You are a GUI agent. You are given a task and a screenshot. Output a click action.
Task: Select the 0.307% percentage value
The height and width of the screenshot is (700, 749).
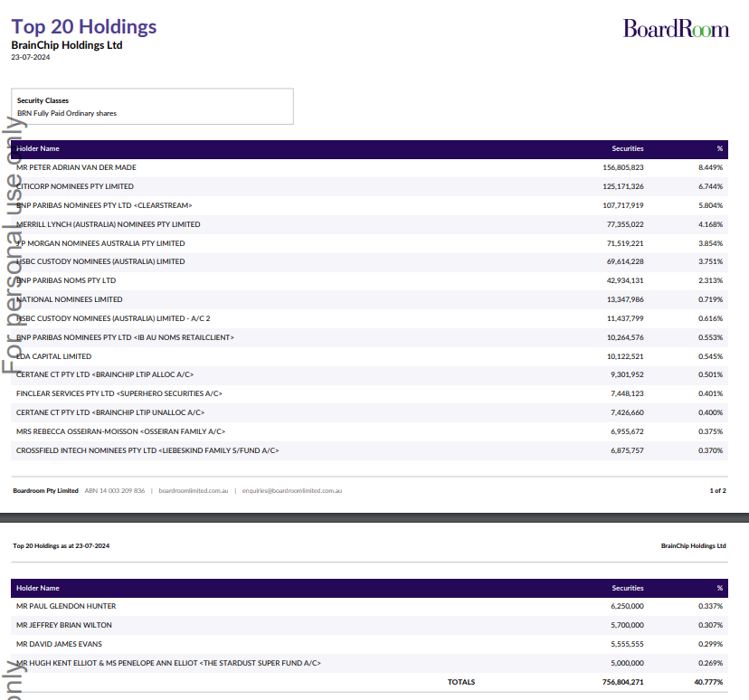pos(710,626)
